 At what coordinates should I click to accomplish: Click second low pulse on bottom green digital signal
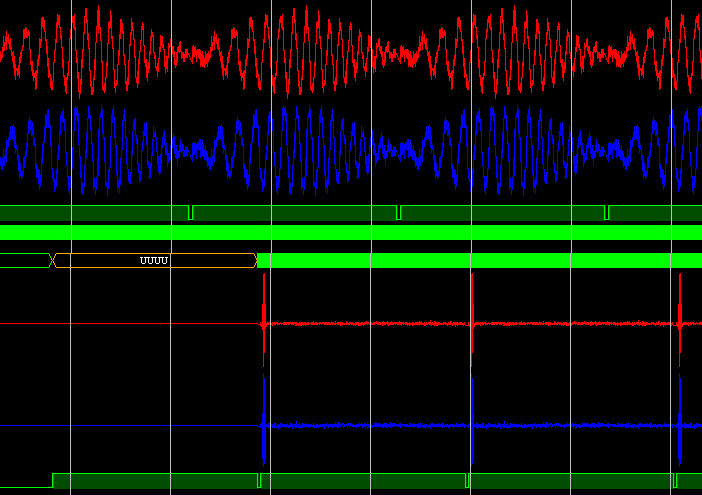467,480
